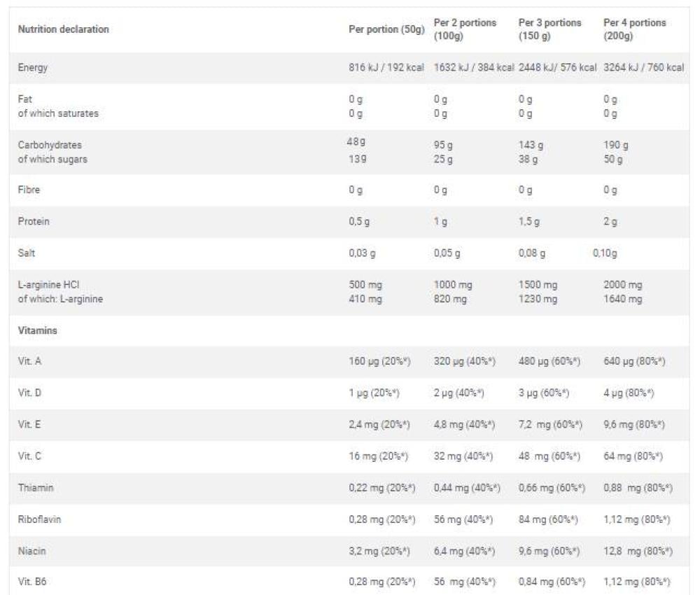Click the "Niacin" row label

coord(32,550)
